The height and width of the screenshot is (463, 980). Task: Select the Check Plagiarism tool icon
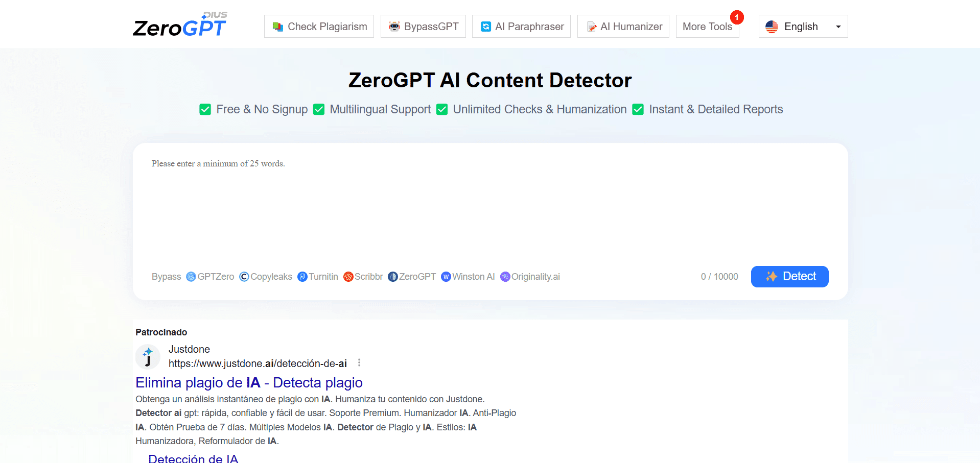278,26
